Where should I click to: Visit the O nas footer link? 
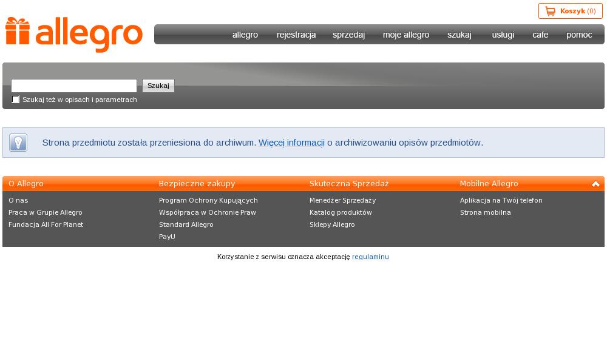[x=18, y=200]
